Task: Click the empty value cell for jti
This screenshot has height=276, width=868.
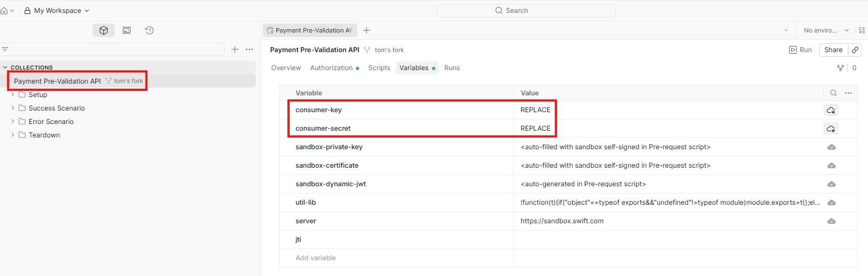Action: 685,240
